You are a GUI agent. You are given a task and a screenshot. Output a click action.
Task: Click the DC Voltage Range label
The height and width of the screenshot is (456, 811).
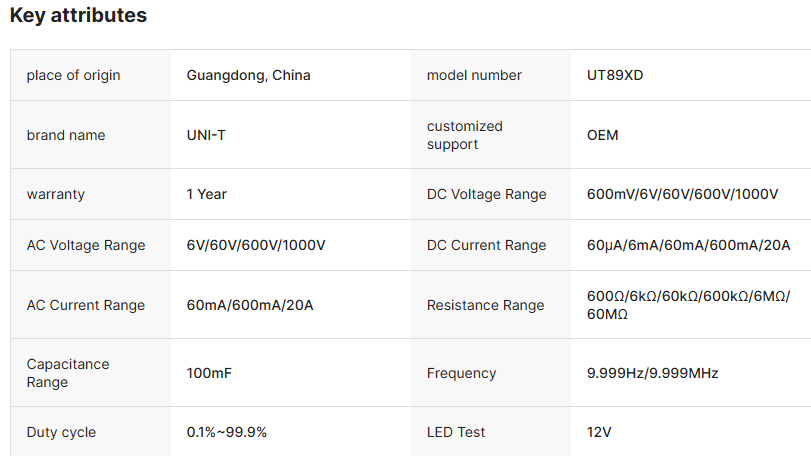pos(487,194)
